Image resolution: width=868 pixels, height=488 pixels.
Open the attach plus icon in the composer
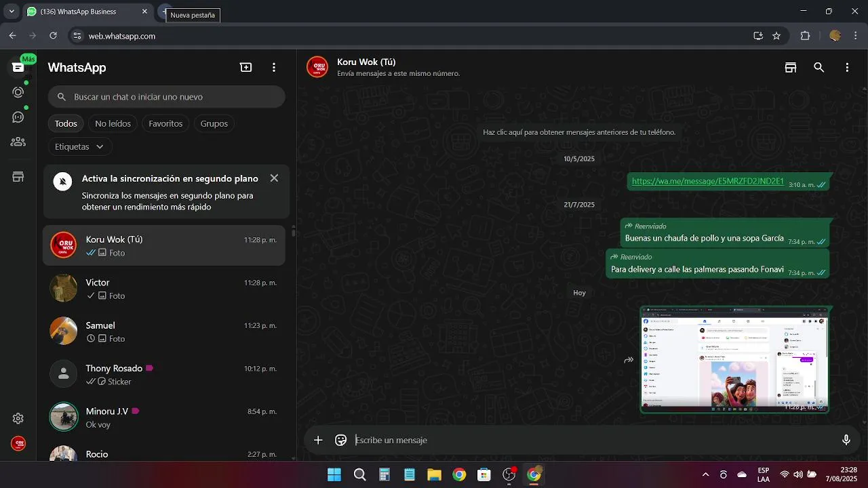[318, 440]
